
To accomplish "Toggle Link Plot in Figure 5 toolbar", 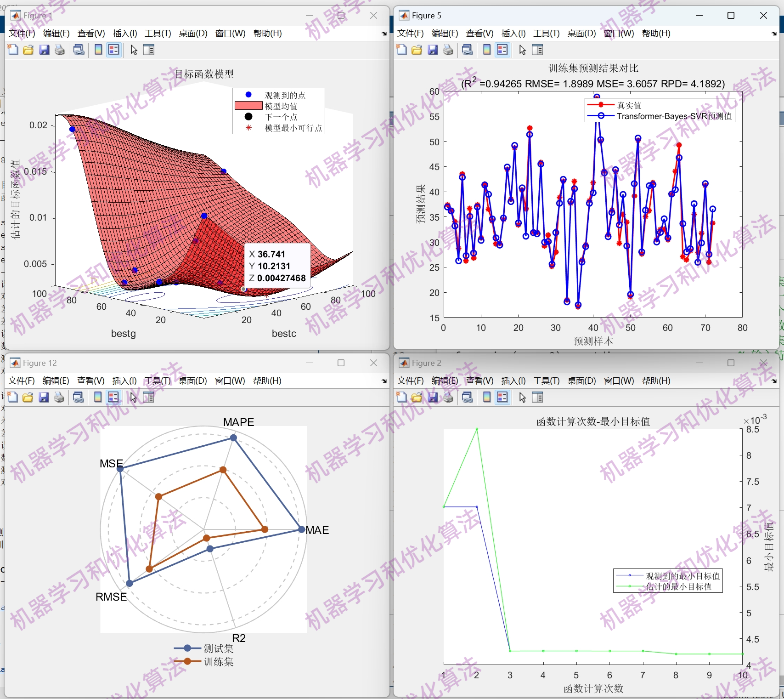I will tap(468, 50).
